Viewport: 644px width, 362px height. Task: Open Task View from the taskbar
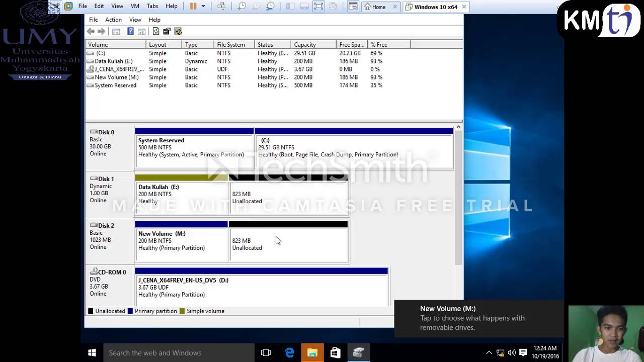266,353
